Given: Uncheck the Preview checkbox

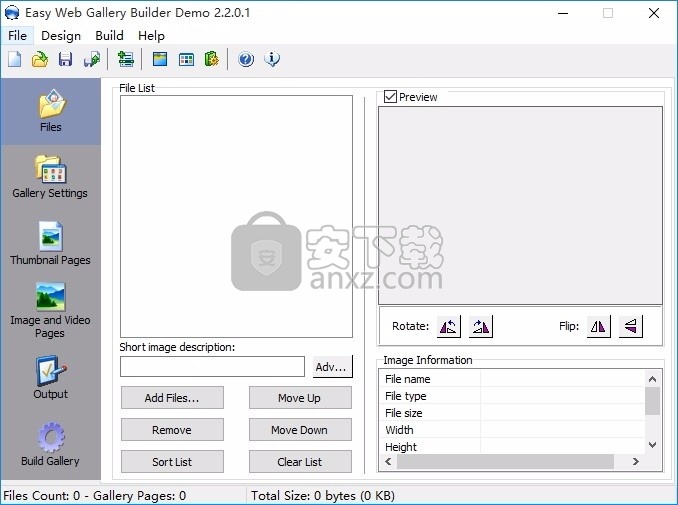Looking at the screenshot, I should click(x=390, y=96).
